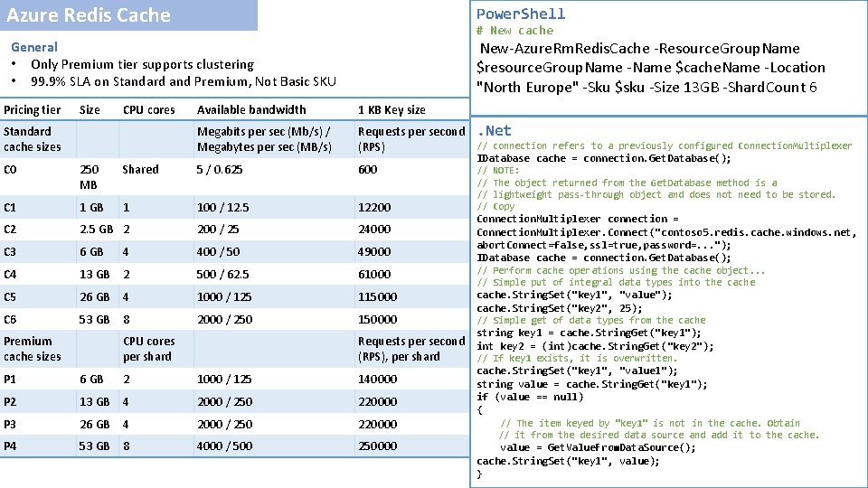The width and height of the screenshot is (868, 488).
Task: Click the "4000 / 500" bandwidth cell
Action: coord(224,446)
